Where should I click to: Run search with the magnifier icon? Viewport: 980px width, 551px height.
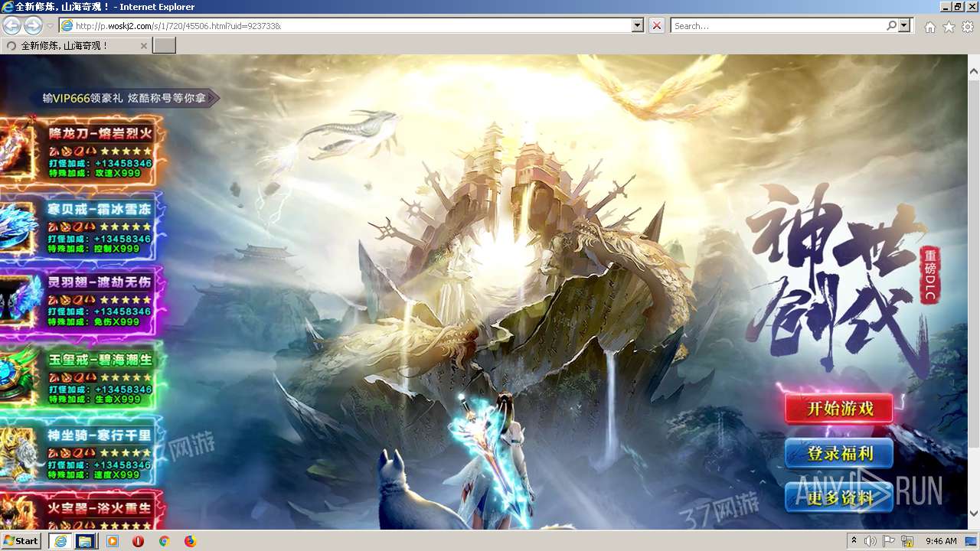point(891,25)
